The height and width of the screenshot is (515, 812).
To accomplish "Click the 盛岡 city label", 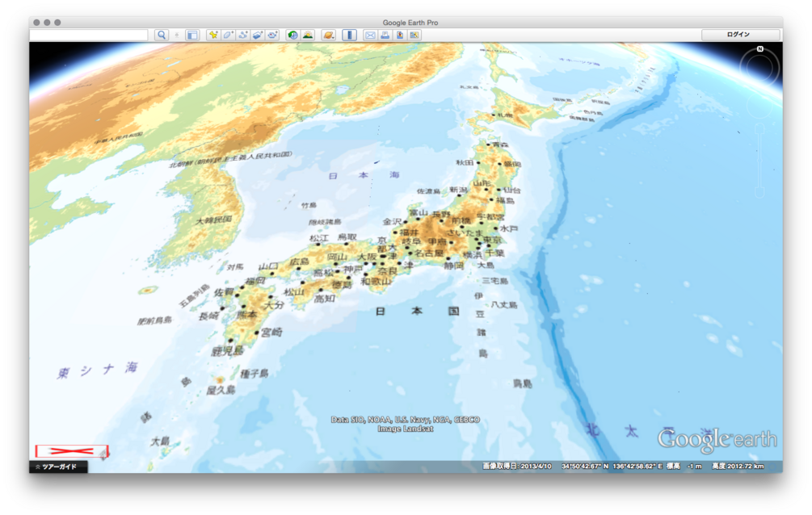I will [x=512, y=164].
